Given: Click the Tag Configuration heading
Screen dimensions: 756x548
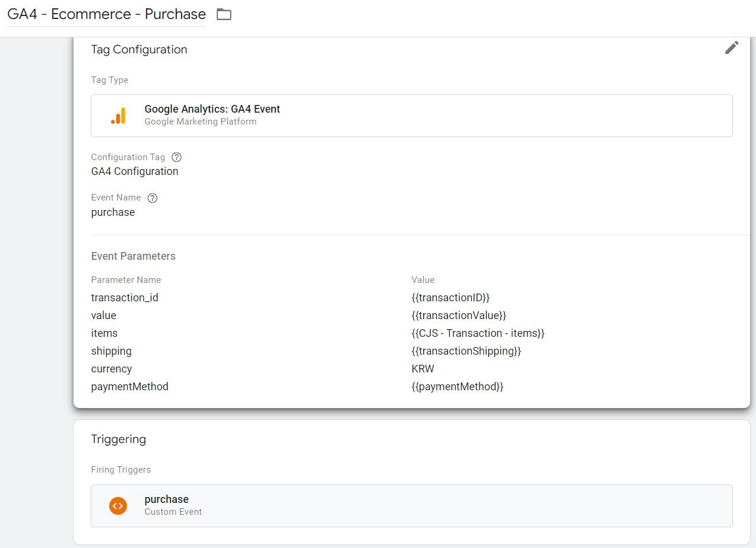Looking at the screenshot, I should pos(139,50).
